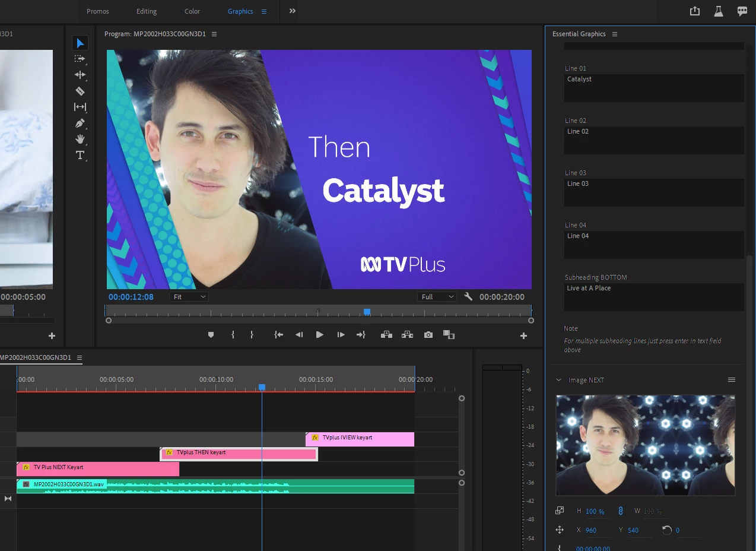The width and height of the screenshot is (756, 551).
Task: Select TVplus THEN keyart clip
Action: pos(239,454)
